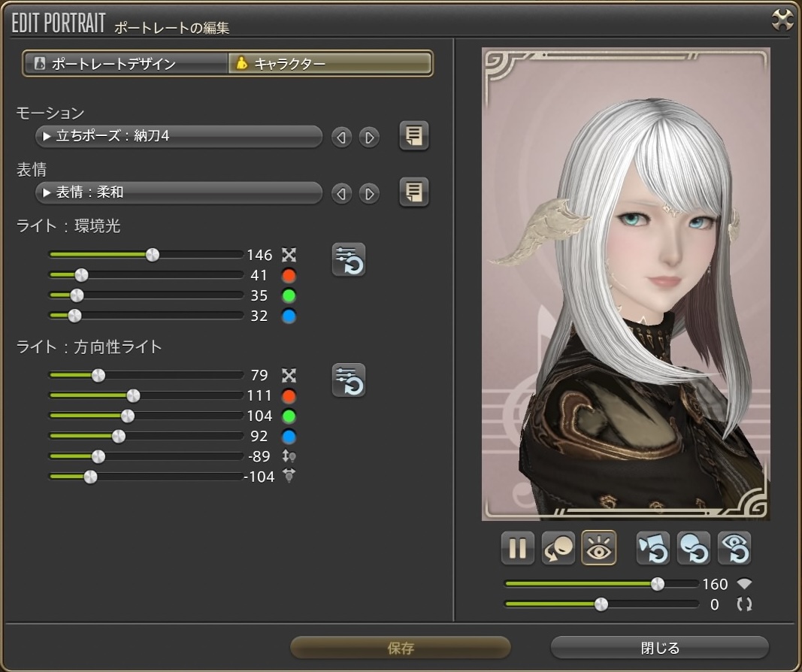Toggle the face-camera head direction button
802x672 pixels.
(x=558, y=548)
